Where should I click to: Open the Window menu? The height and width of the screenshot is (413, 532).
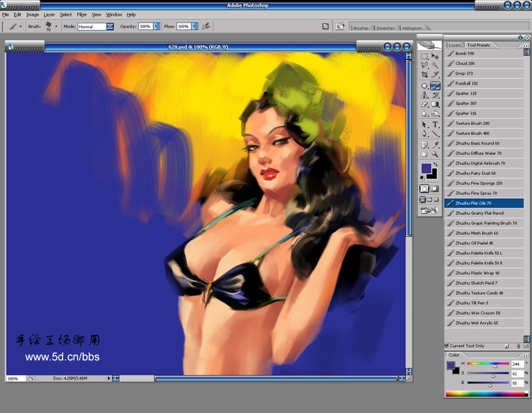(x=114, y=15)
